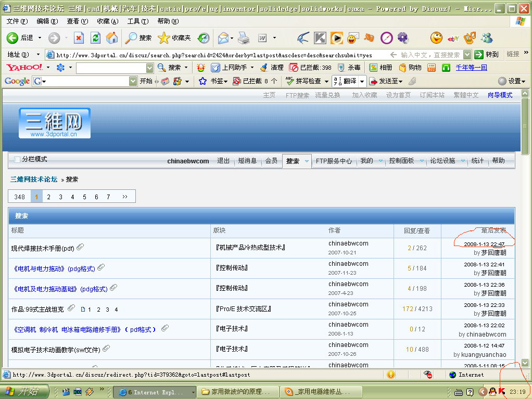Open the 翻译 dropdown arrow
532x399 pixels.
tap(362, 81)
